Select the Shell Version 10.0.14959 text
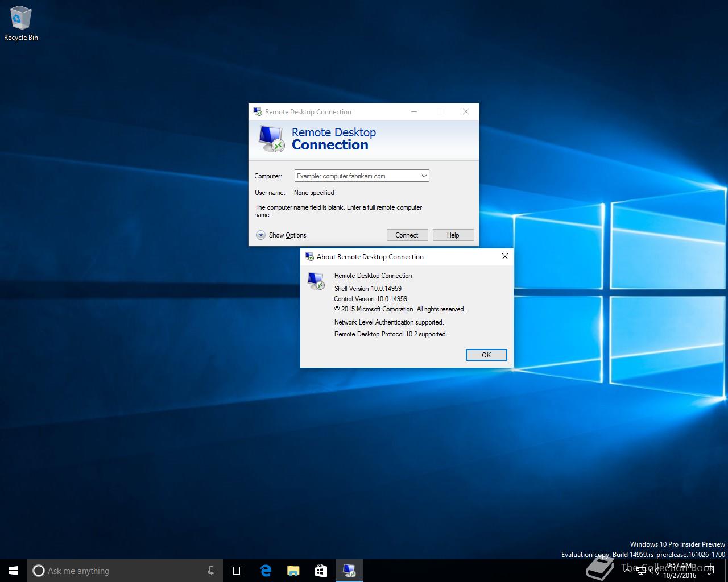Screen dimensions: 728x582 tap(368, 288)
